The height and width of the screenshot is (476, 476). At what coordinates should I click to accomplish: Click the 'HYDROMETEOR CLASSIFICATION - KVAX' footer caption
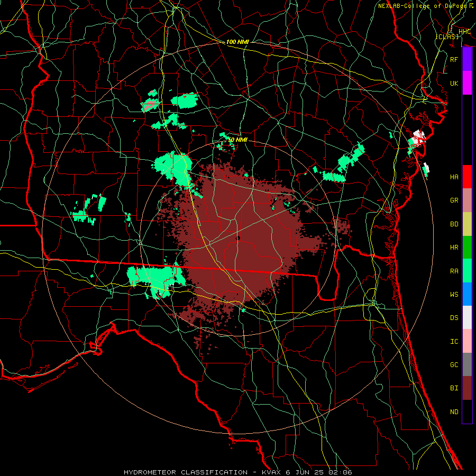click(203, 472)
